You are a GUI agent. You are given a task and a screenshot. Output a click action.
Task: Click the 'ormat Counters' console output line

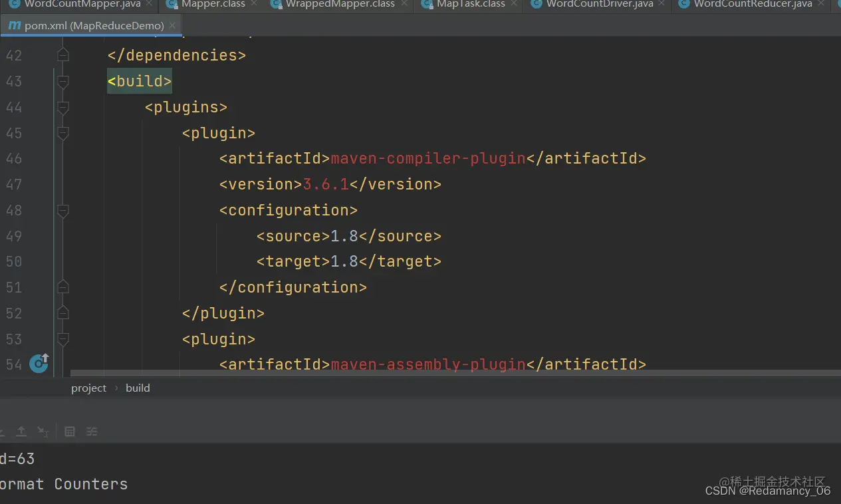(x=64, y=484)
